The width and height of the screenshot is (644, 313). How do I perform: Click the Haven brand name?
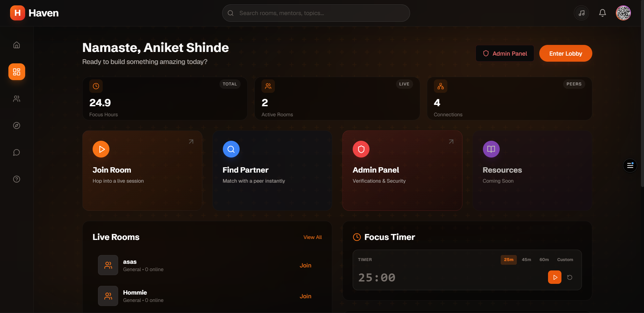44,13
